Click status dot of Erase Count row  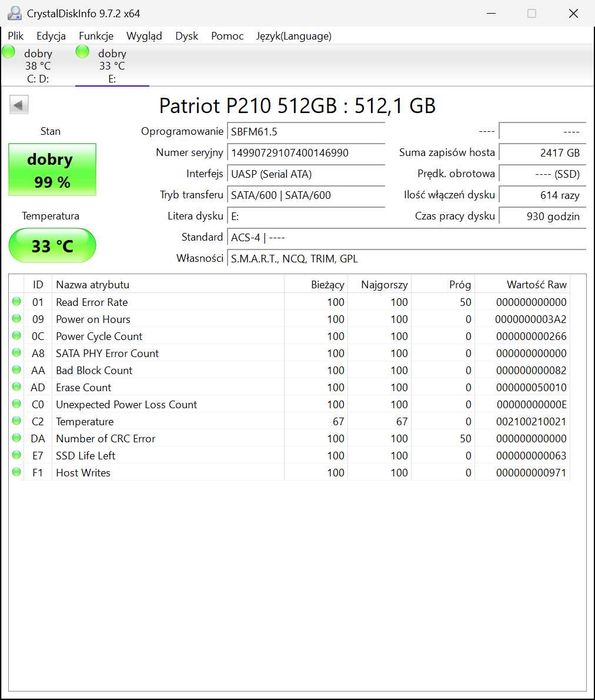point(17,387)
